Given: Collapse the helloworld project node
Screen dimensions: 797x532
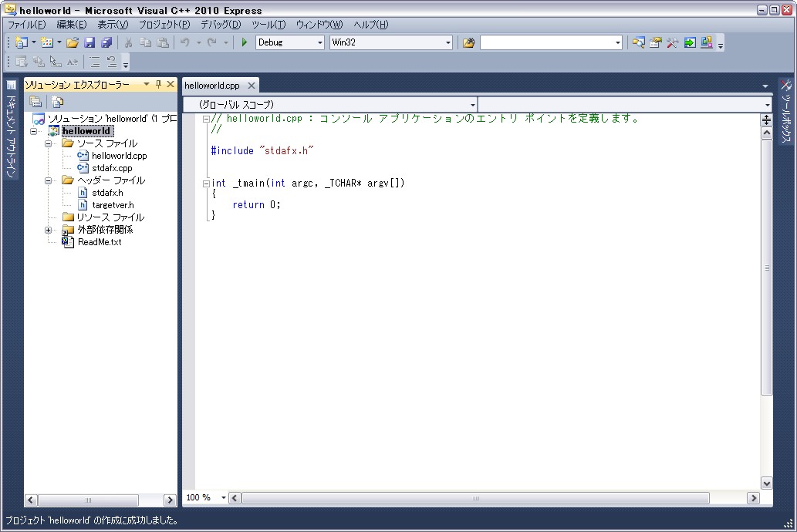Looking at the screenshot, I should tap(34, 131).
